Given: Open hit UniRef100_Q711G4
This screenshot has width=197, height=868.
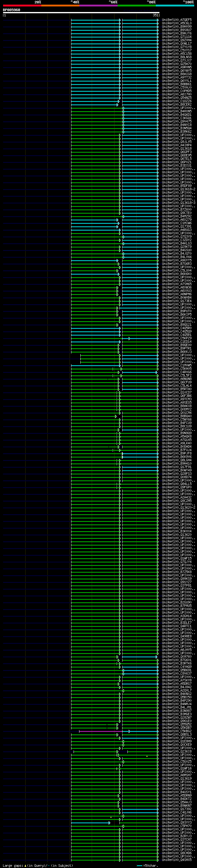Looking at the screenshot, I should [x=177, y=37].
